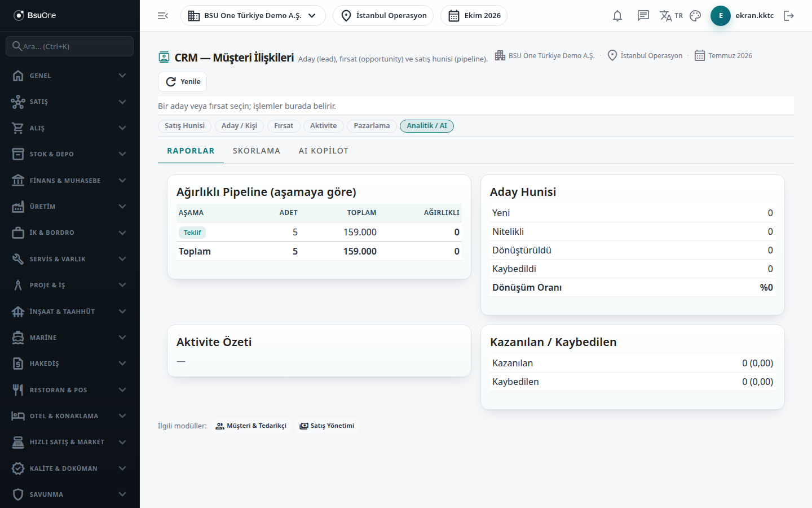Open the Fırsat tab
The image size is (812, 508).
(284, 126)
